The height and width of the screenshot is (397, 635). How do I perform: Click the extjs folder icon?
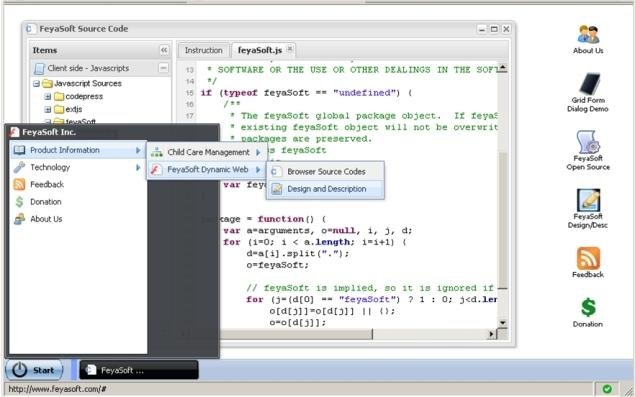coord(59,109)
